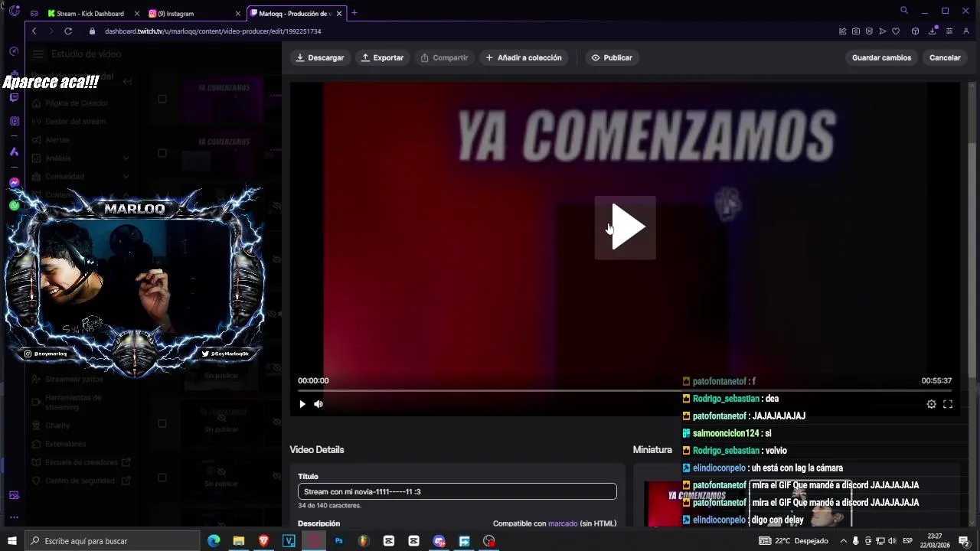980x551 pixels.
Task: Open the page edit/notes toolbar icon
Action: click(843, 31)
